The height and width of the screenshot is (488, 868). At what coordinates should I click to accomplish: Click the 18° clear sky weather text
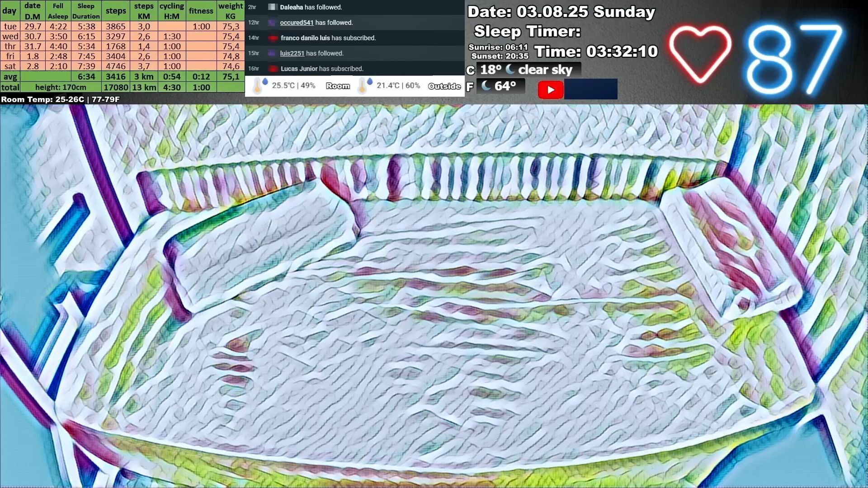click(x=526, y=70)
